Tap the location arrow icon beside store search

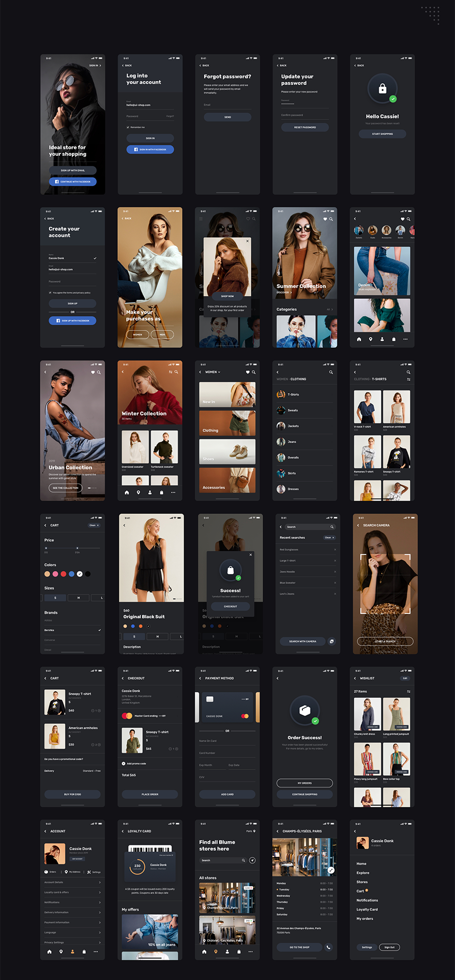click(x=252, y=860)
